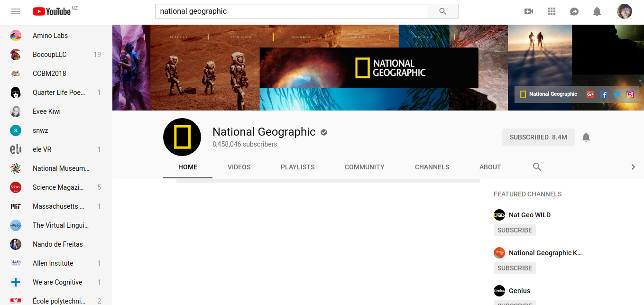Open Allen Institute avatar
Viewport: 644px width, 305px height.
(16, 263)
